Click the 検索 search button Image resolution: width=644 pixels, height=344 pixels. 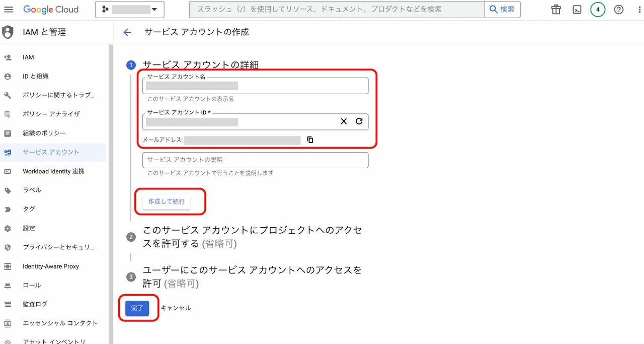502,9
